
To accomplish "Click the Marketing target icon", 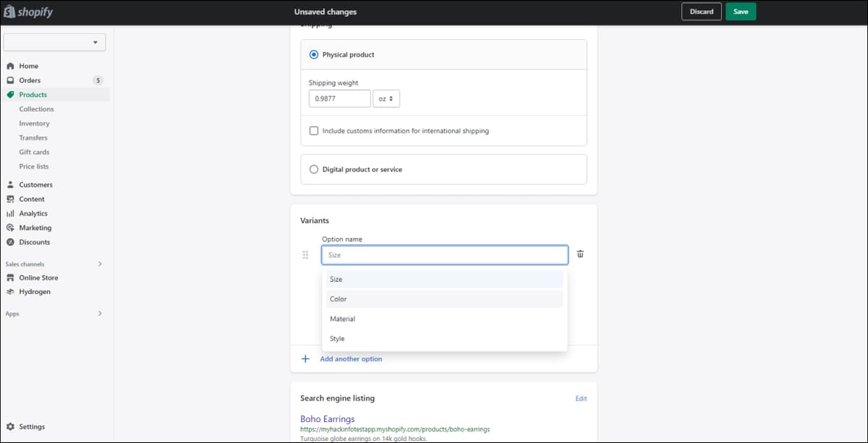I will coord(10,228).
